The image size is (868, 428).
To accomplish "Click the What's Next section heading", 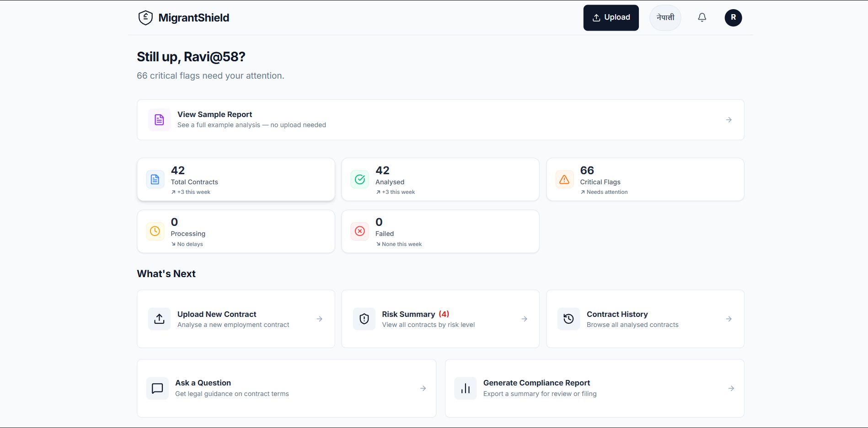I will [x=166, y=273].
